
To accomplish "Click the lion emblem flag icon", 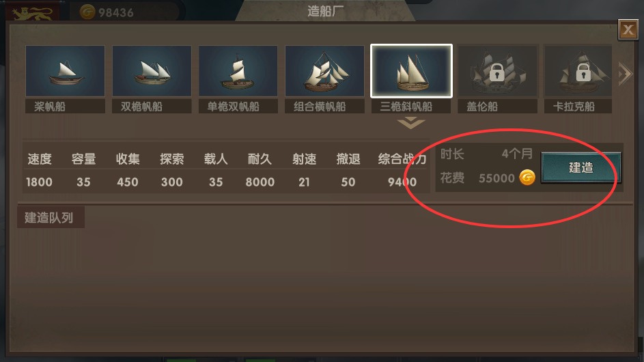I will (x=33, y=13).
